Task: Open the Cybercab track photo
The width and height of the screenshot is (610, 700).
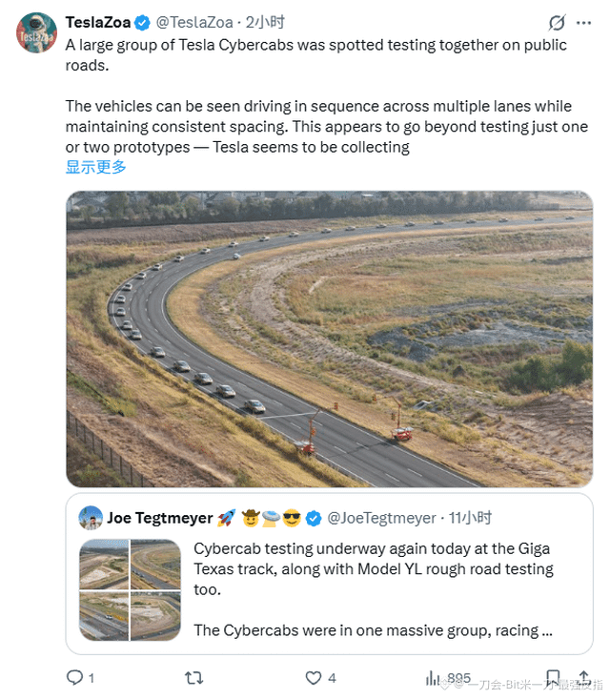Action: click(330, 339)
